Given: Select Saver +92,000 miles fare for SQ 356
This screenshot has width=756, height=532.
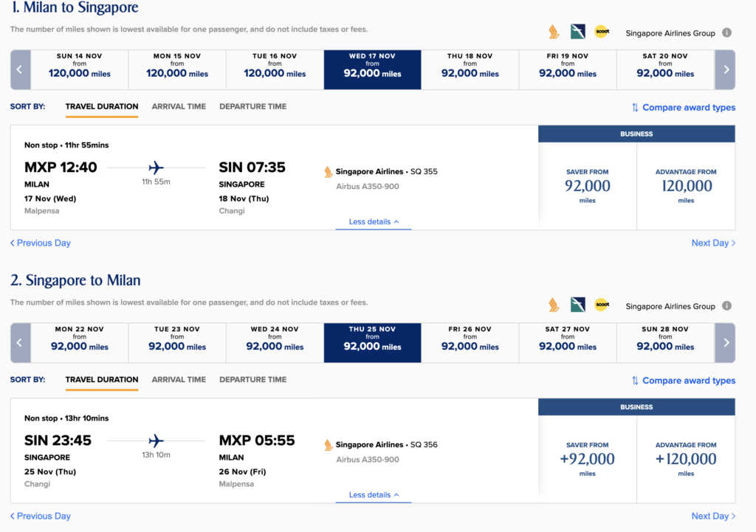Looking at the screenshot, I should point(588,458).
